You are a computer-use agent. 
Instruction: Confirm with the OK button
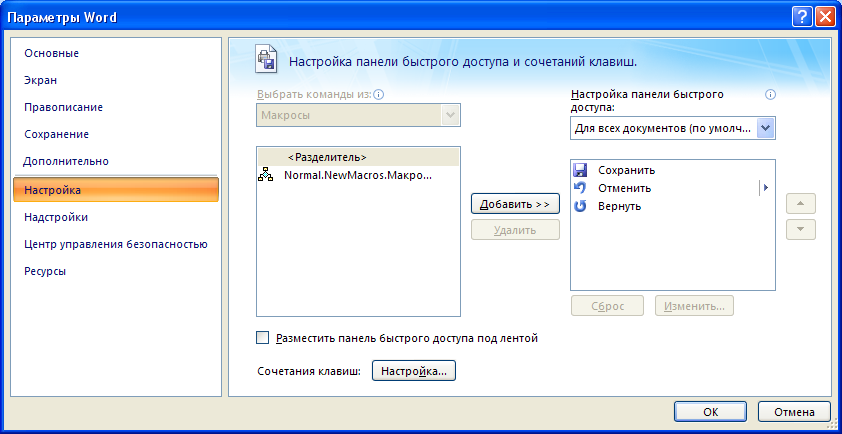pyautogui.click(x=710, y=412)
